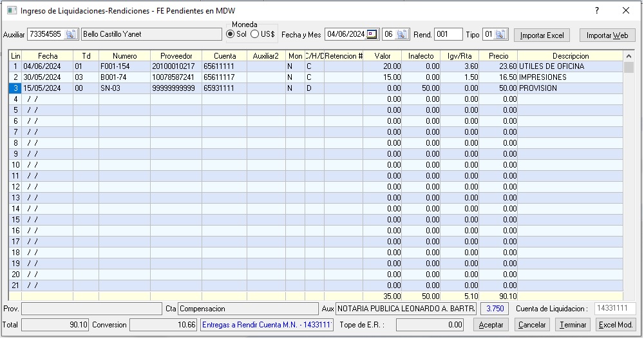The width and height of the screenshot is (644, 339).
Task: Click the Cta field showing Compensacion
Action: [248, 309]
